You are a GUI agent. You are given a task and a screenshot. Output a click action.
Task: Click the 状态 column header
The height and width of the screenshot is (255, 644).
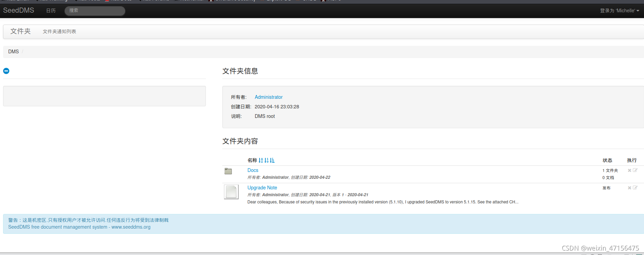(607, 160)
